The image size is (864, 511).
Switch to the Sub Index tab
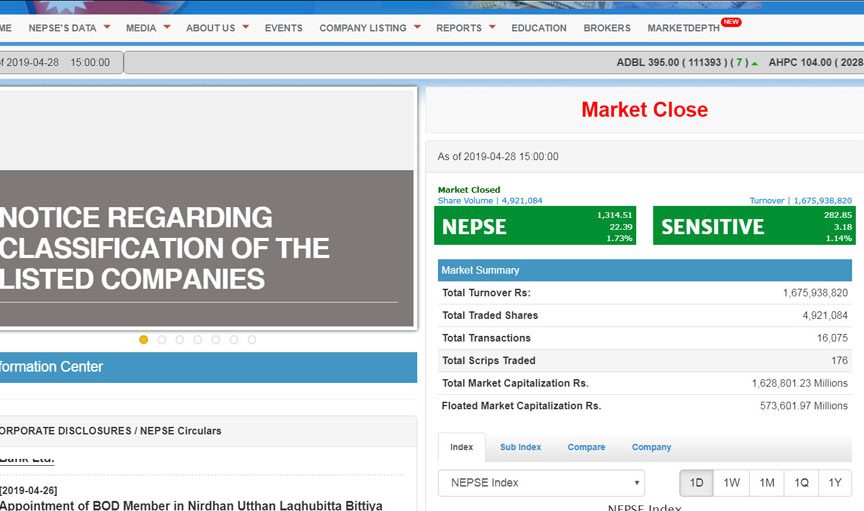tap(520, 447)
